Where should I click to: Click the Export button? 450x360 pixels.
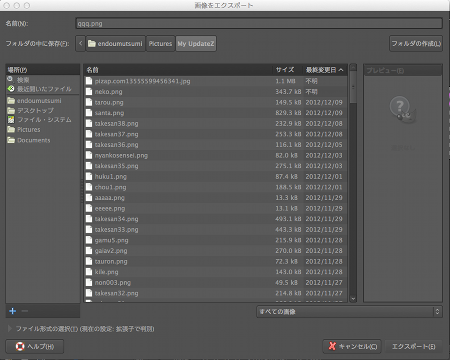[x=413, y=347]
